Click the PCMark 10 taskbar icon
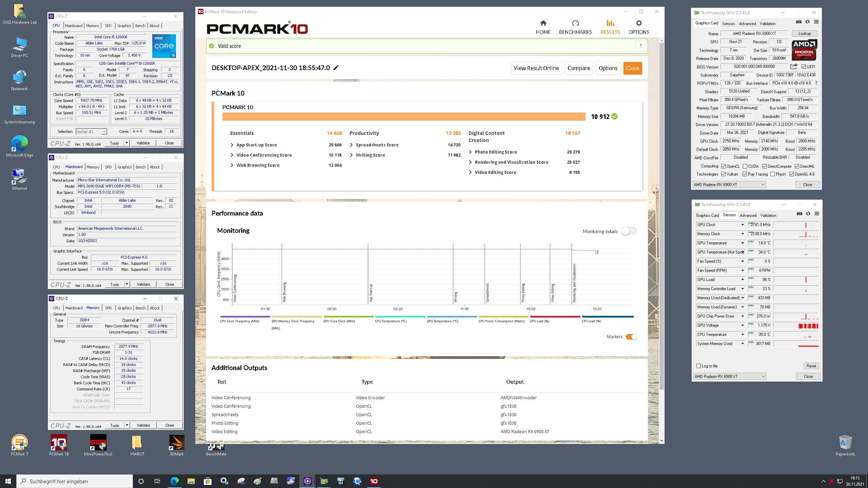The width and height of the screenshot is (868, 488). click(374, 481)
